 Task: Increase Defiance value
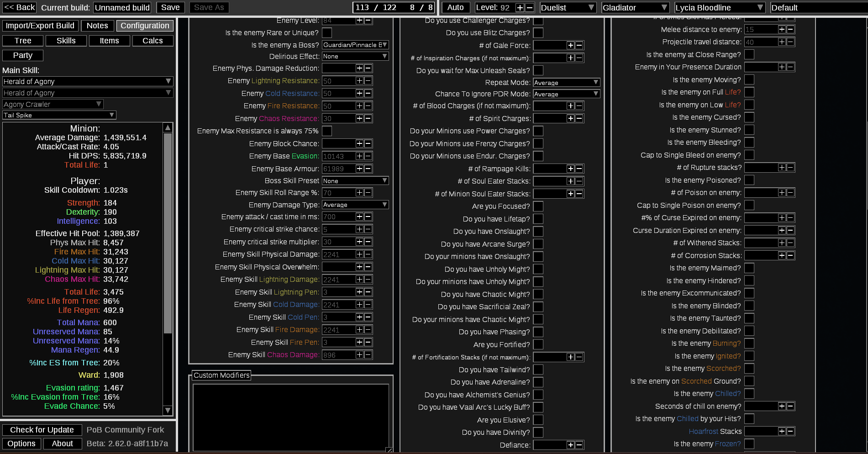571,445
